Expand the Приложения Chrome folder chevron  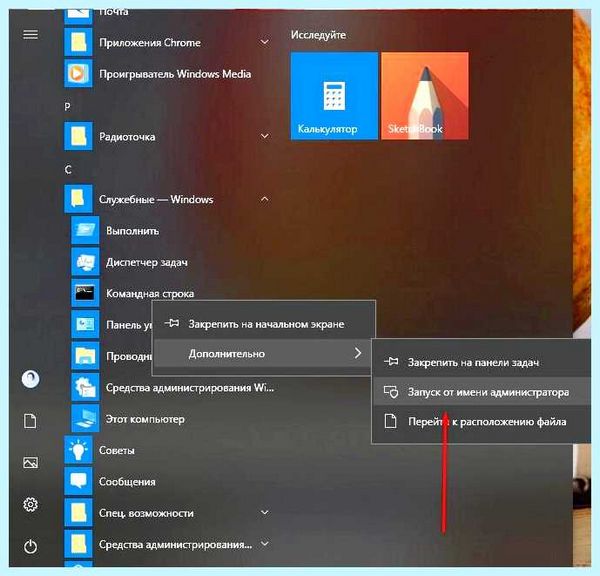[x=264, y=42]
